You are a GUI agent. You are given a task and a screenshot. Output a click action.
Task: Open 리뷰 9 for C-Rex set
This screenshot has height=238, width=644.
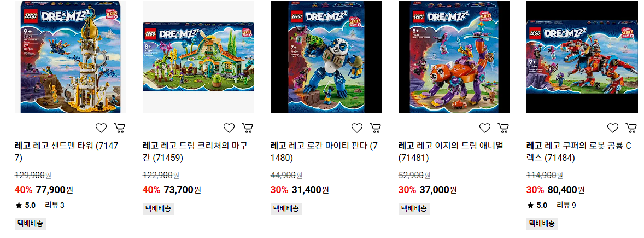(566, 205)
